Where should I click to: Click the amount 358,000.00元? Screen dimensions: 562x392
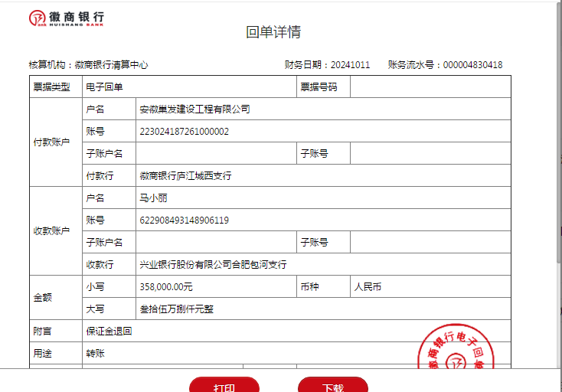(166, 287)
